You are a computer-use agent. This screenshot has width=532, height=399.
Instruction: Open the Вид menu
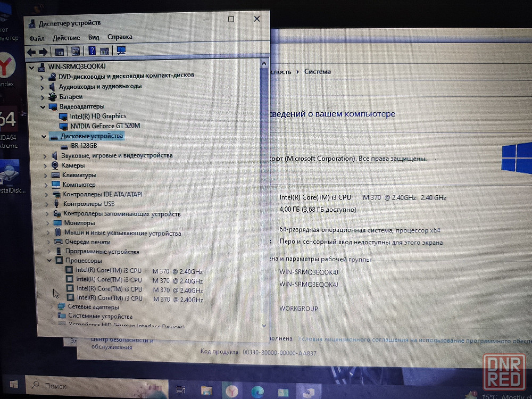(x=94, y=37)
